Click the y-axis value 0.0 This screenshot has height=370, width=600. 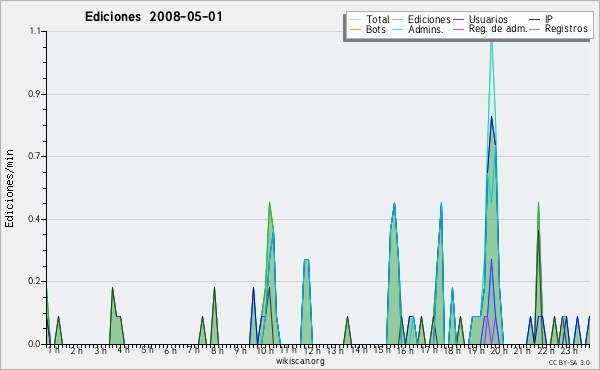35,344
